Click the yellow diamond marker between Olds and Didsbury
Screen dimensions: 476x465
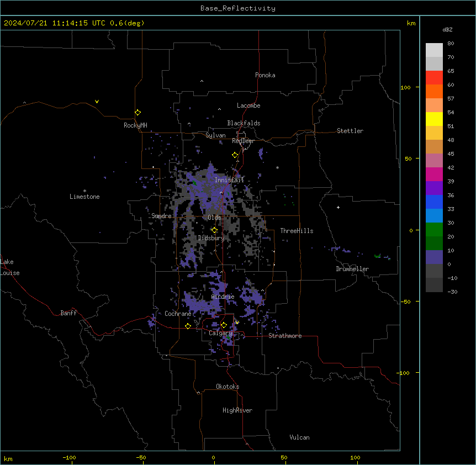214,230
